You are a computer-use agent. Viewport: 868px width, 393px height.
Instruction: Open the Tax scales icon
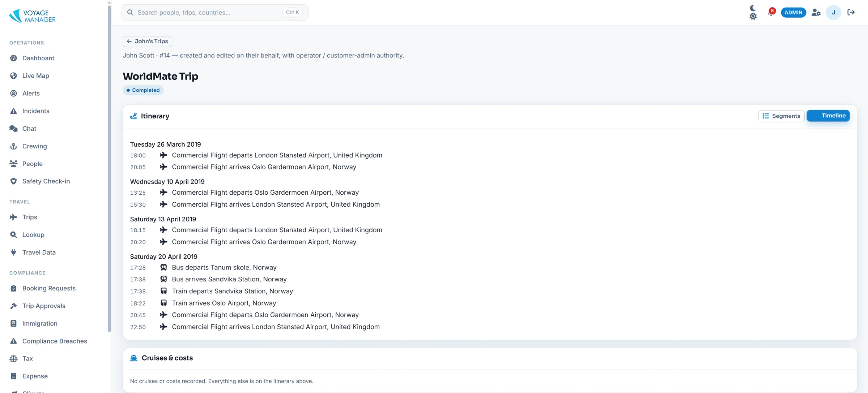[x=13, y=359]
